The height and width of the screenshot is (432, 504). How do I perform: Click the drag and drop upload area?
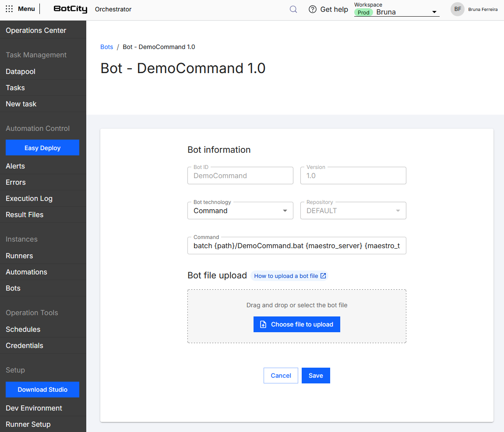297,316
